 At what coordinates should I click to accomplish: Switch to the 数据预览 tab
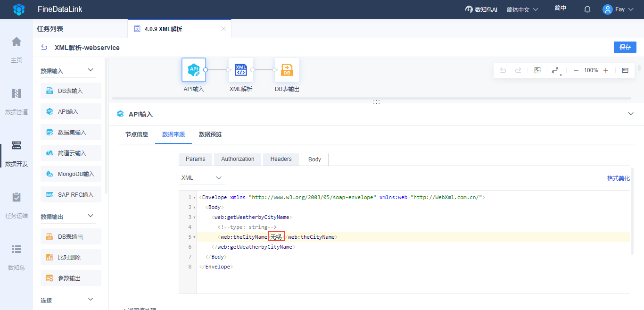click(x=210, y=134)
